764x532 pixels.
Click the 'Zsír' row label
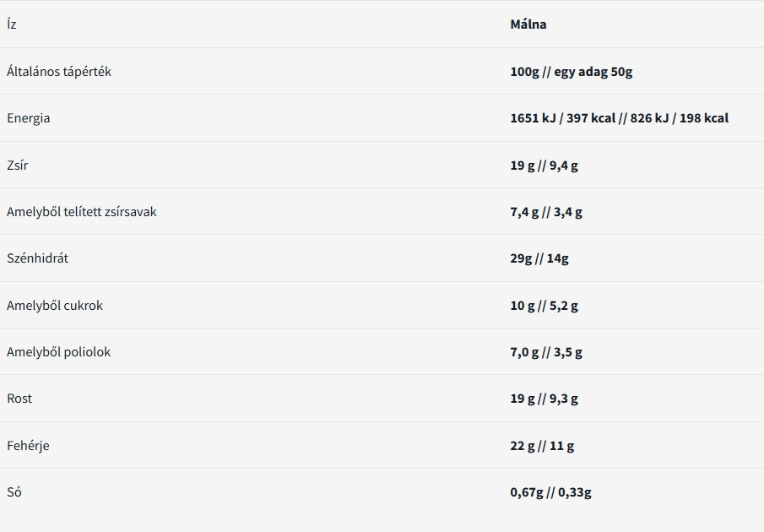[x=18, y=166]
